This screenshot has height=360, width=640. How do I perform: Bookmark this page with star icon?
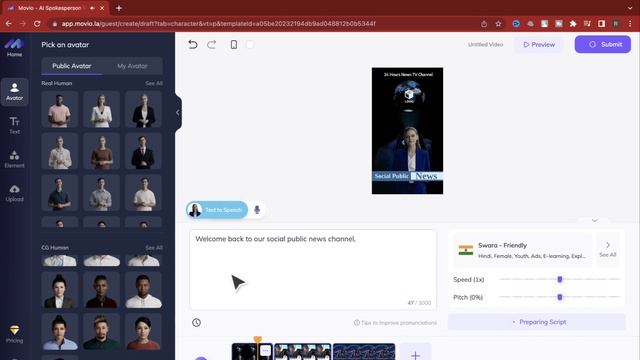point(498,24)
